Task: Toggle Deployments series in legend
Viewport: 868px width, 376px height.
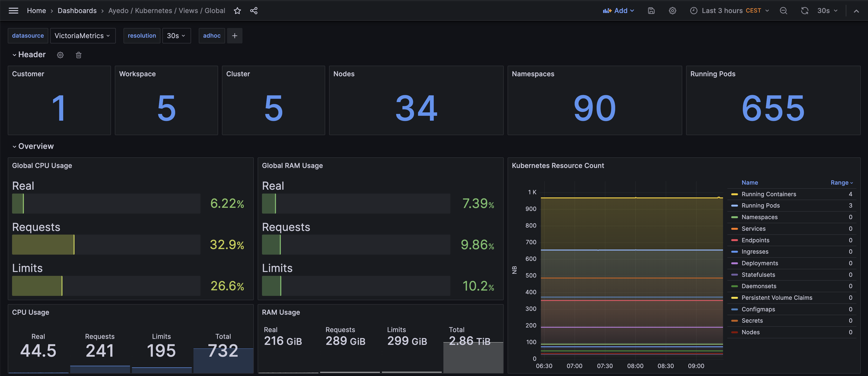Action: pos(759,263)
